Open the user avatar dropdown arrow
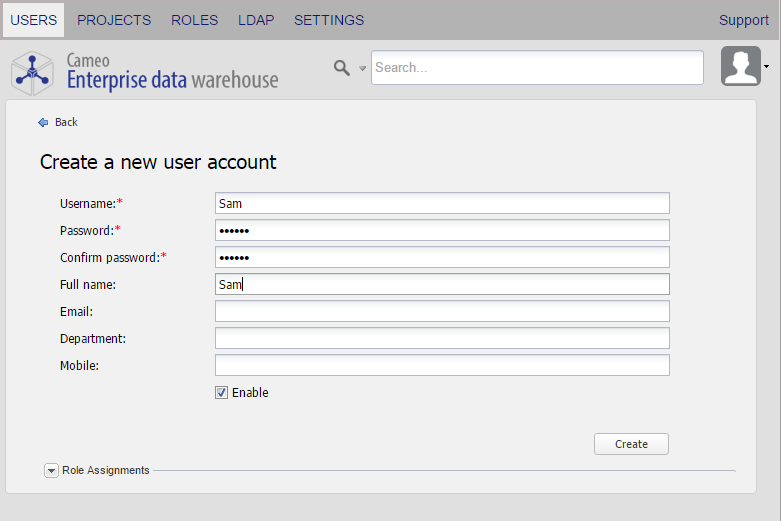 [767, 67]
